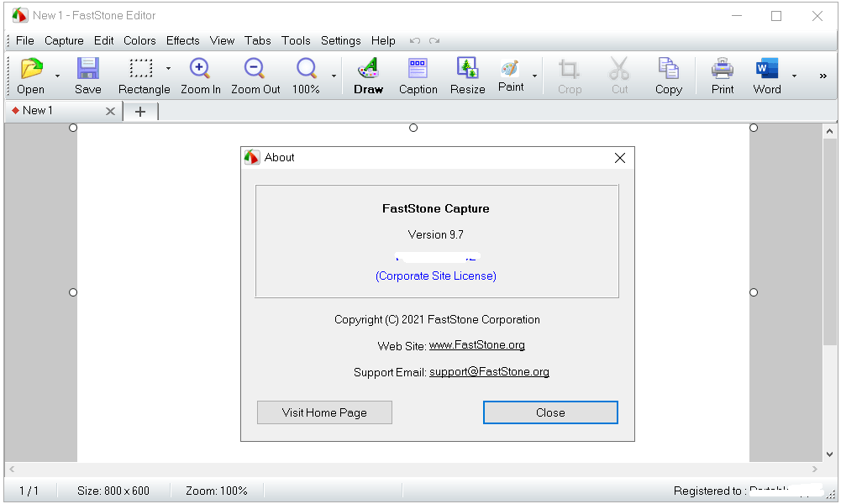
Task: Maximize the FastStone Editor window
Action: pos(776,16)
